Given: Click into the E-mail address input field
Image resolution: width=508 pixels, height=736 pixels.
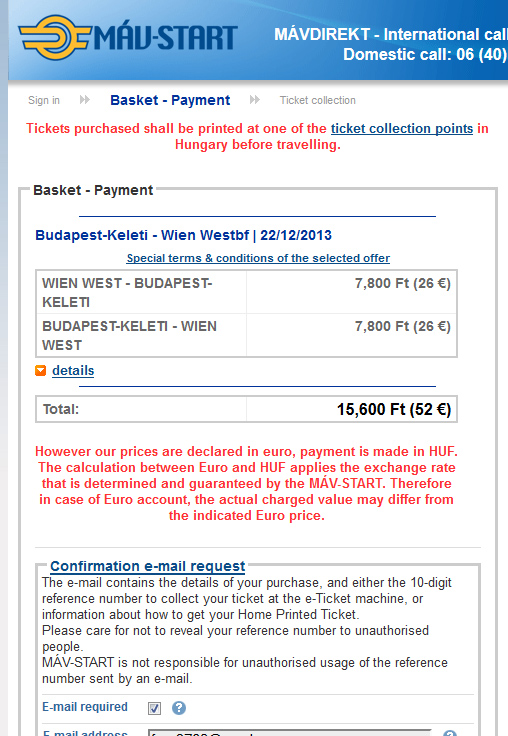Looking at the screenshot, I should tap(289, 733).
